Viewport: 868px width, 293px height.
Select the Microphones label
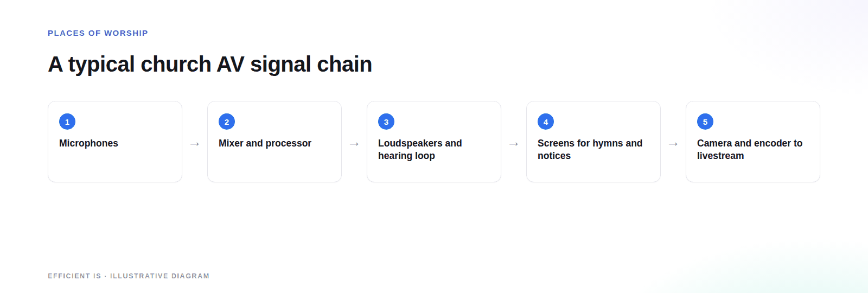(x=88, y=143)
